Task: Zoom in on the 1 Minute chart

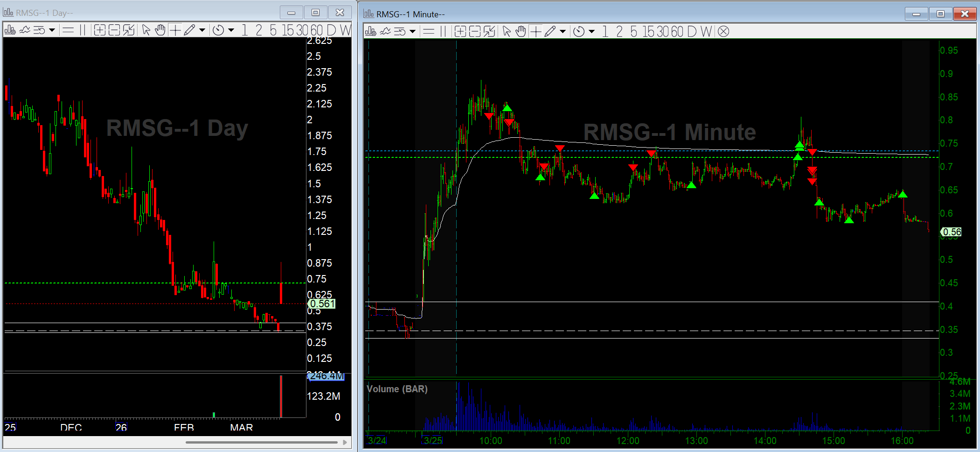Action: (460, 31)
